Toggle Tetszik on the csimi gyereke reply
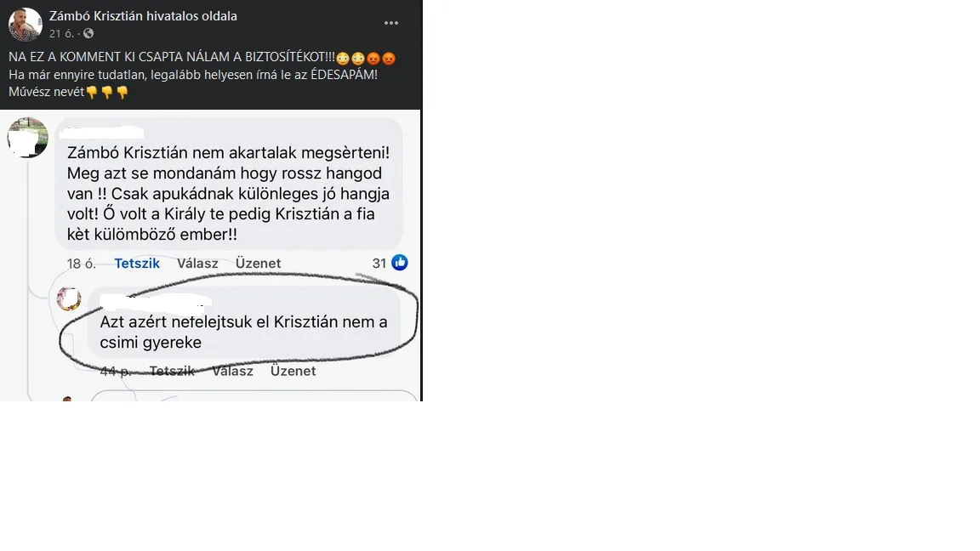 click(x=172, y=371)
